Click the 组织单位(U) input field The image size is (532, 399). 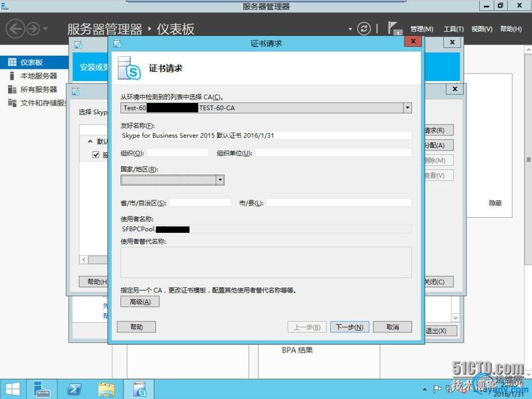pos(334,153)
